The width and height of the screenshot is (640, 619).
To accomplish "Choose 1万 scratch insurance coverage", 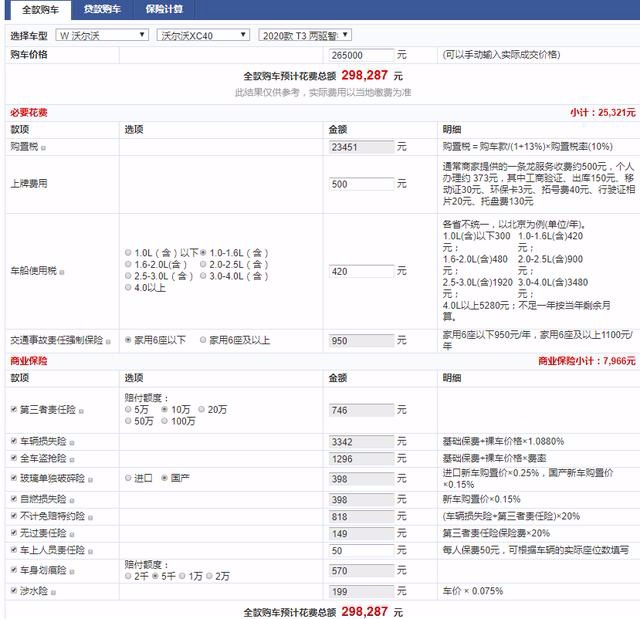I will click(x=182, y=576).
